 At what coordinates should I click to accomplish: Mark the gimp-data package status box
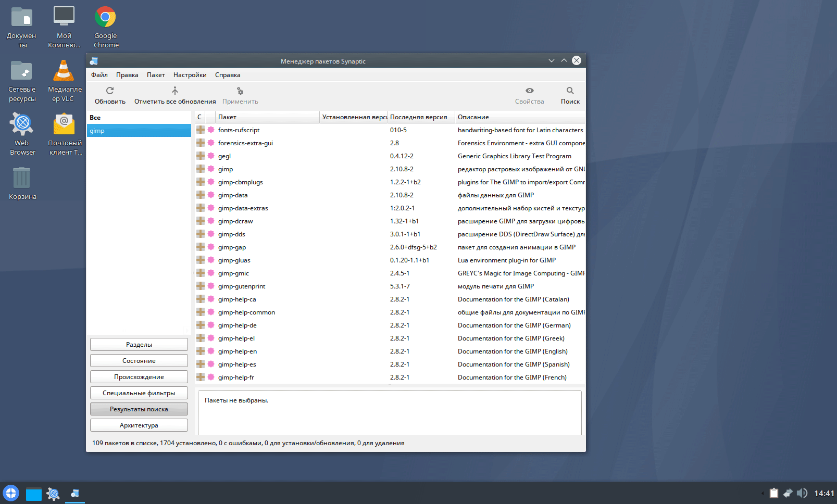click(201, 195)
